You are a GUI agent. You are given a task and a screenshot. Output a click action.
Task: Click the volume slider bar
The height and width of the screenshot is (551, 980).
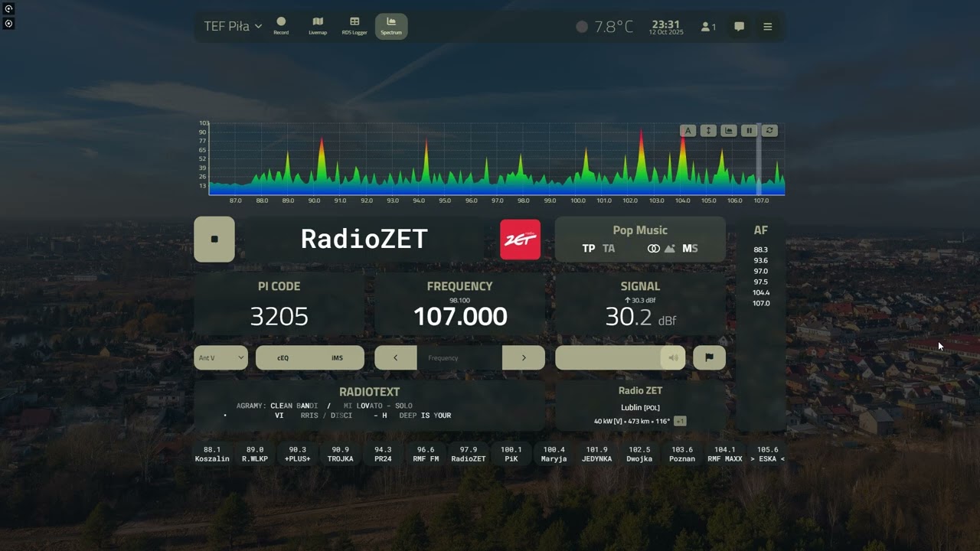620,357
